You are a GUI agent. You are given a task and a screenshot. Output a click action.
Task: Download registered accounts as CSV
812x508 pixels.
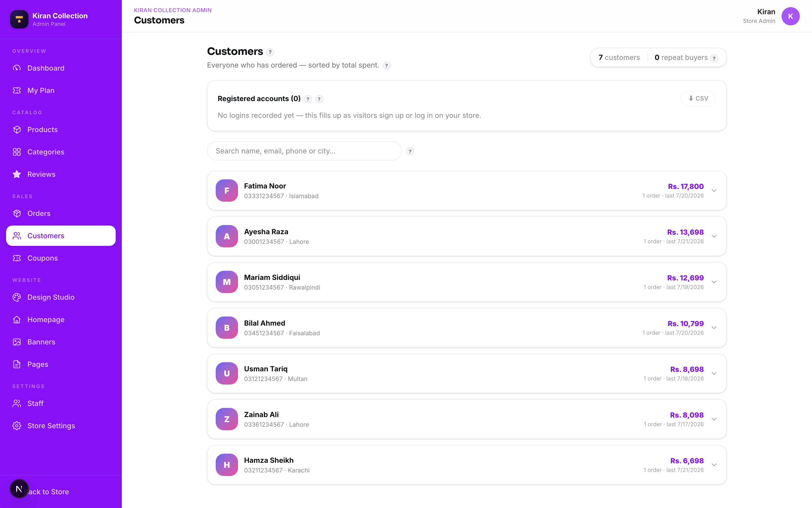point(698,99)
